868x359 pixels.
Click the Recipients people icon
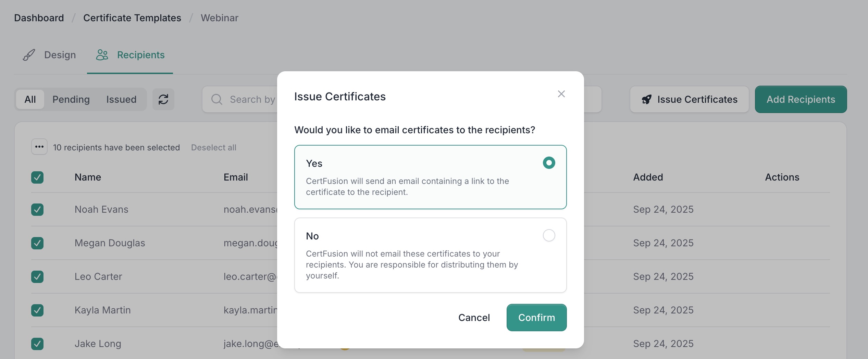coord(102,55)
